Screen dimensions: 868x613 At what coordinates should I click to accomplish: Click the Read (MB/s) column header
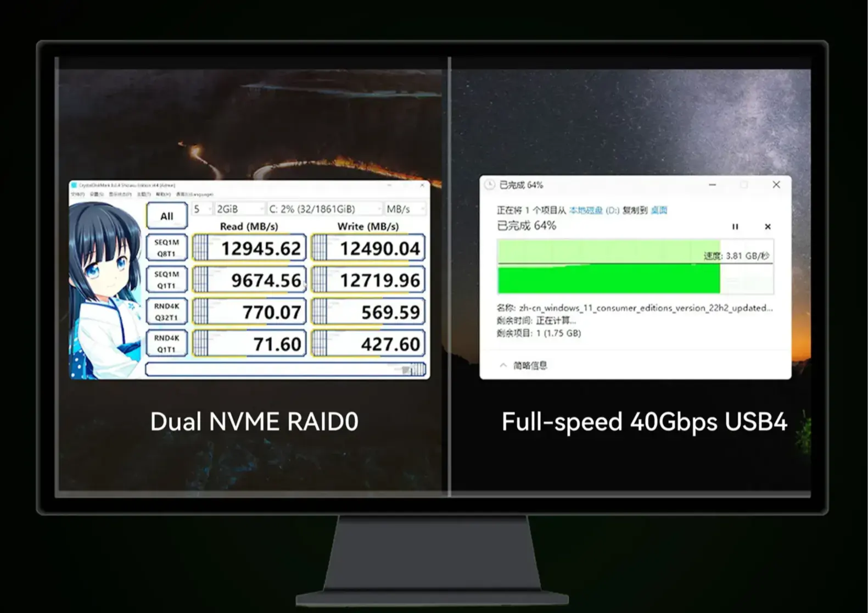249,226
